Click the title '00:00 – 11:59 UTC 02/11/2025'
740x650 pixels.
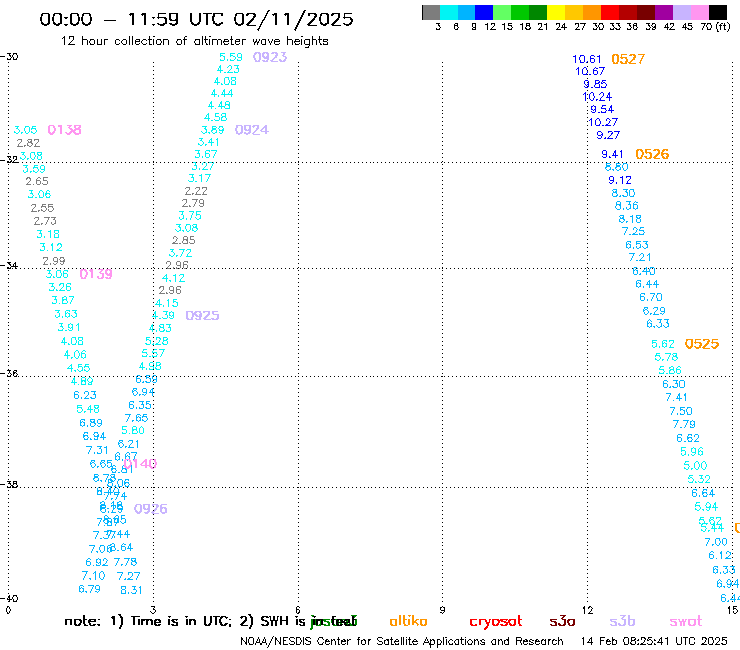click(196, 19)
